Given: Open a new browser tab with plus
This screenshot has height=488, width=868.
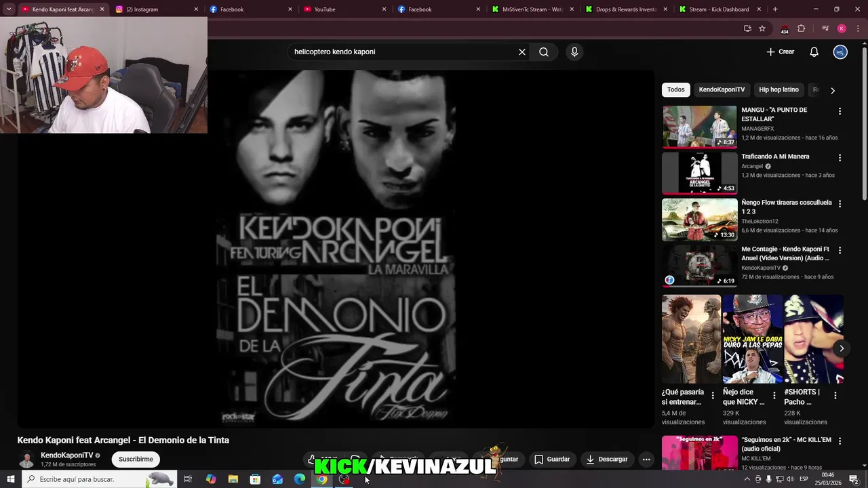Looking at the screenshot, I should point(775,9).
